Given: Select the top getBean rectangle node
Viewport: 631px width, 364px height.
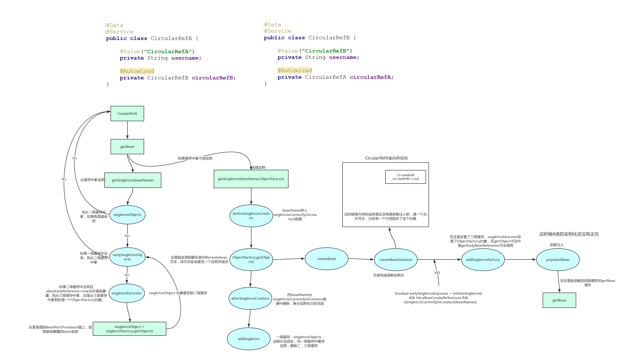Looking at the screenshot, I should point(127,147).
